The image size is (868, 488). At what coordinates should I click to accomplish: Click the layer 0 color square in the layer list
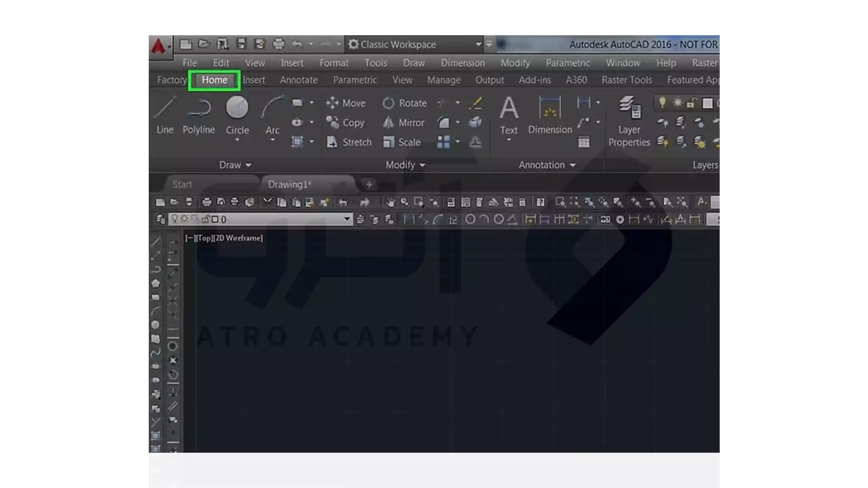[215, 219]
